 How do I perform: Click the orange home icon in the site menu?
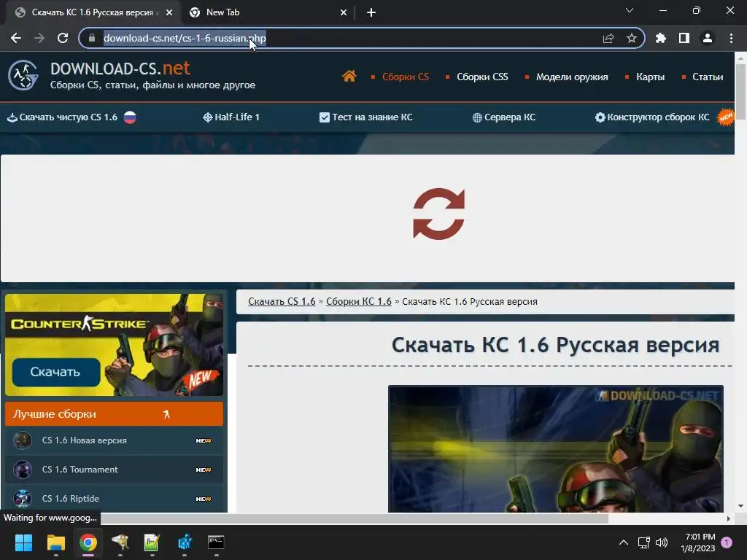pos(349,76)
